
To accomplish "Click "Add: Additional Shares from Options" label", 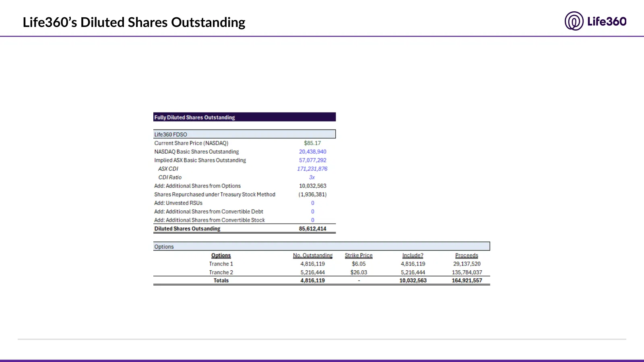I will point(197,186).
